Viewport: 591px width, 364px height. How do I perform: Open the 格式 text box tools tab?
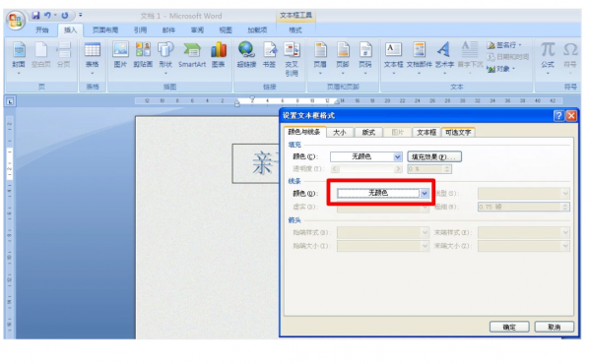[295, 30]
